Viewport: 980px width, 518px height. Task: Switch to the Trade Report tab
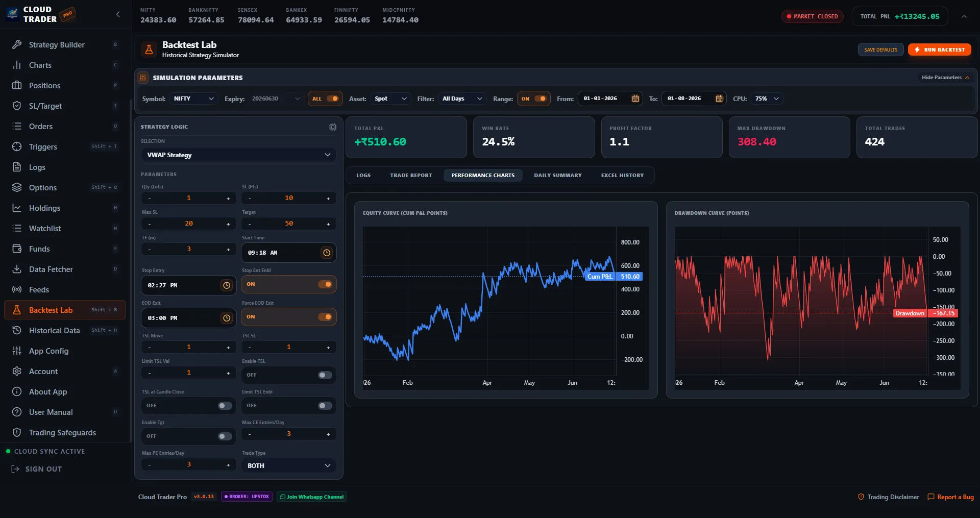(x=411, y=175)
